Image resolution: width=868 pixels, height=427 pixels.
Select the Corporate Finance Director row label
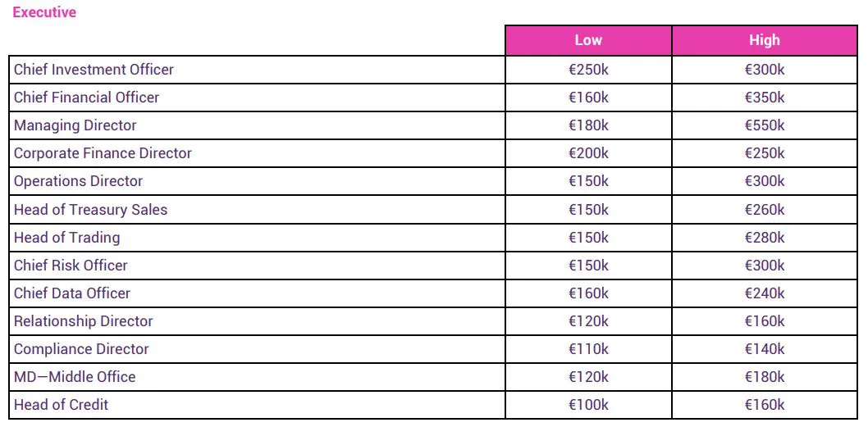[x=103, y=153]
